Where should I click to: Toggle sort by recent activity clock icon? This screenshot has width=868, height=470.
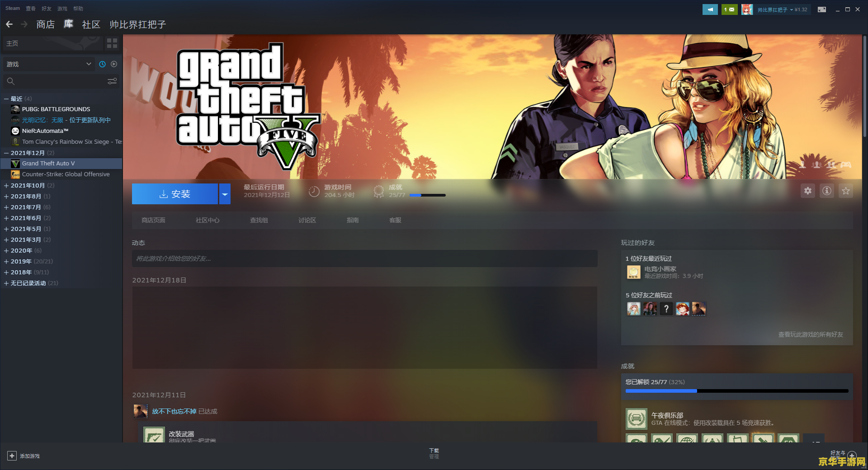103,64
